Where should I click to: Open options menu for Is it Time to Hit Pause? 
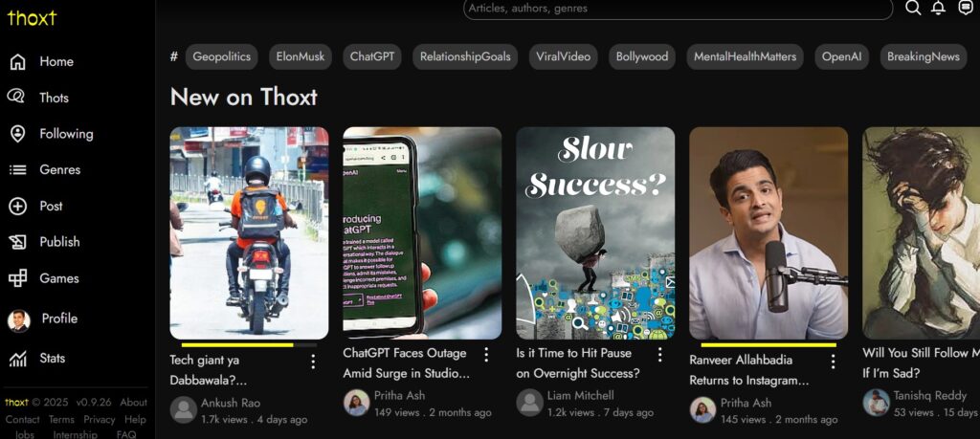(659, 355)
